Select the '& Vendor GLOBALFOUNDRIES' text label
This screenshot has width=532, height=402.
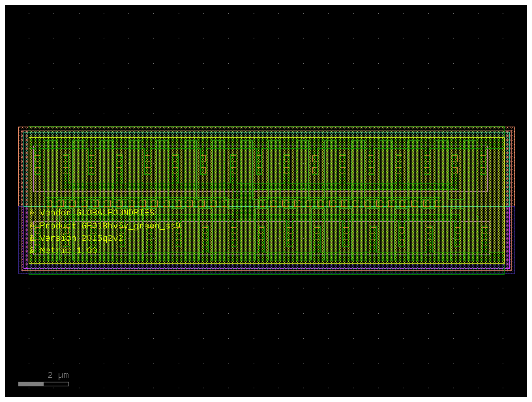click(x=92, y=212)
